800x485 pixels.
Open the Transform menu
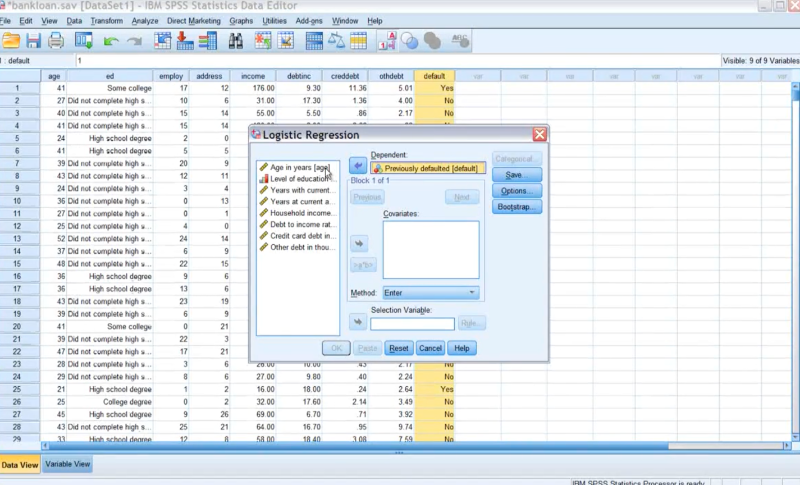107,21
